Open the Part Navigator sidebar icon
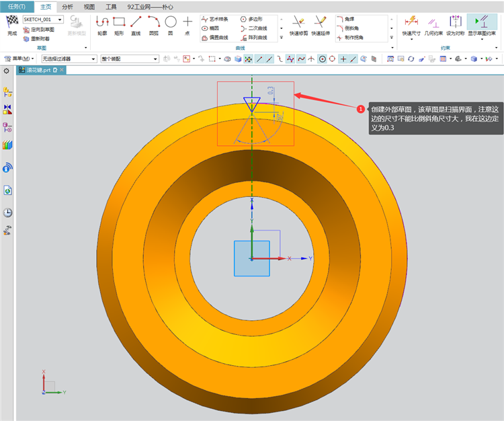504x421 pixels. coord(7,127)
